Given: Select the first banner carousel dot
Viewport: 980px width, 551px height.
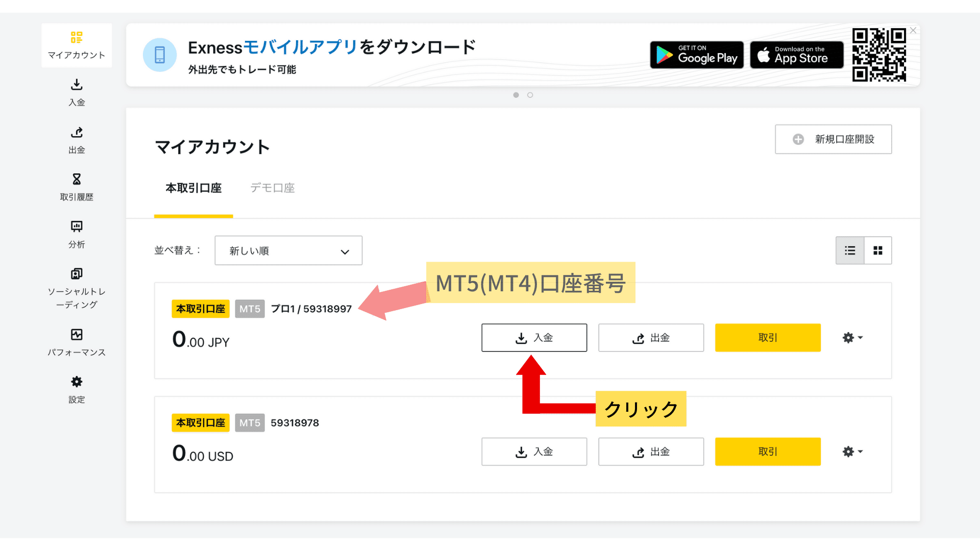Looking at the screenshot, I should tap(516, 95).
